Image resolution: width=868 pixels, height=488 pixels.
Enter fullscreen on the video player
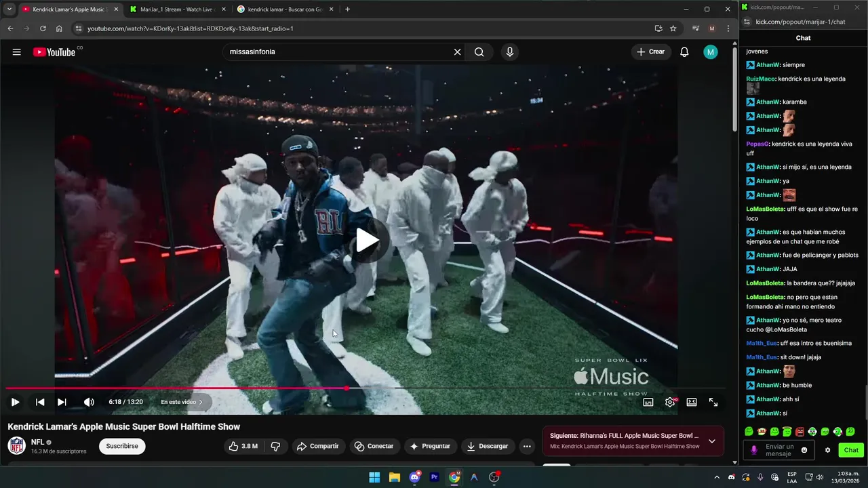click(x=713, y=402)
